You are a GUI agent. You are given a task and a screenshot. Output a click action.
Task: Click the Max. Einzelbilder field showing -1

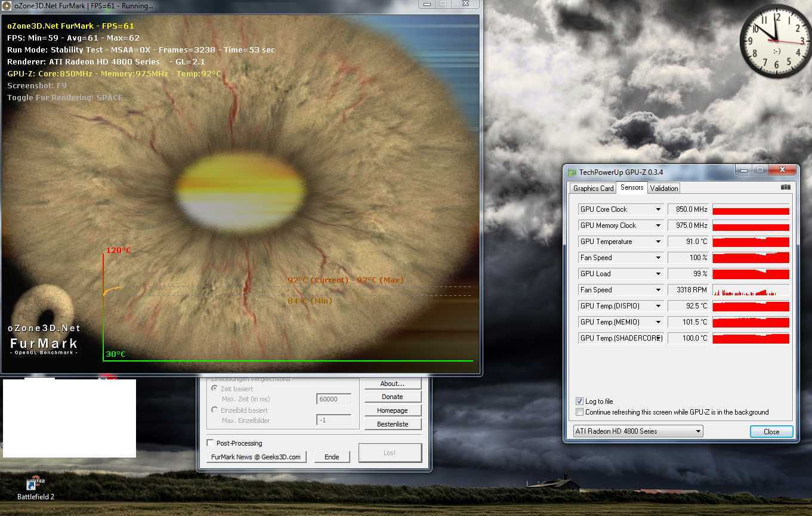click(334, 421)
